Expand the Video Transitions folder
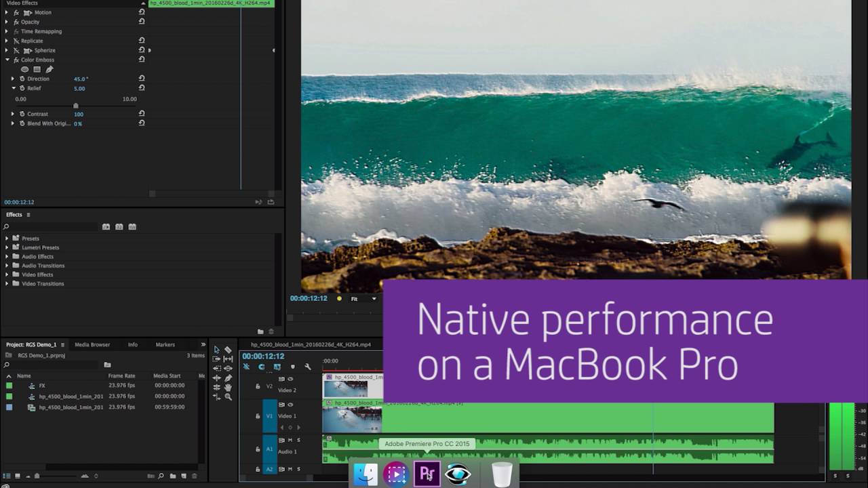 coord(7,283)
